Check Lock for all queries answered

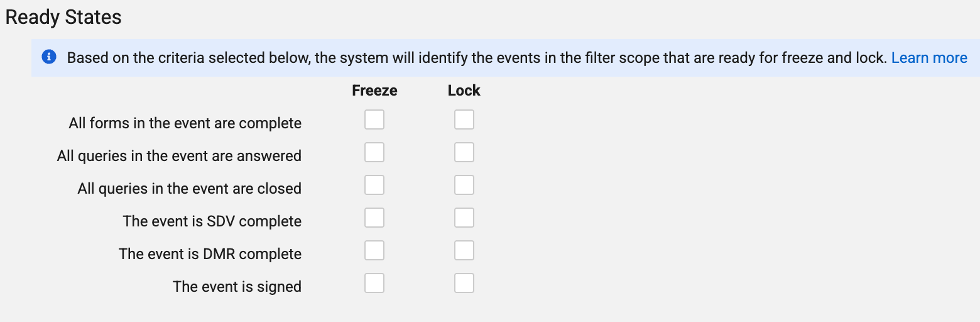point(464,152)
